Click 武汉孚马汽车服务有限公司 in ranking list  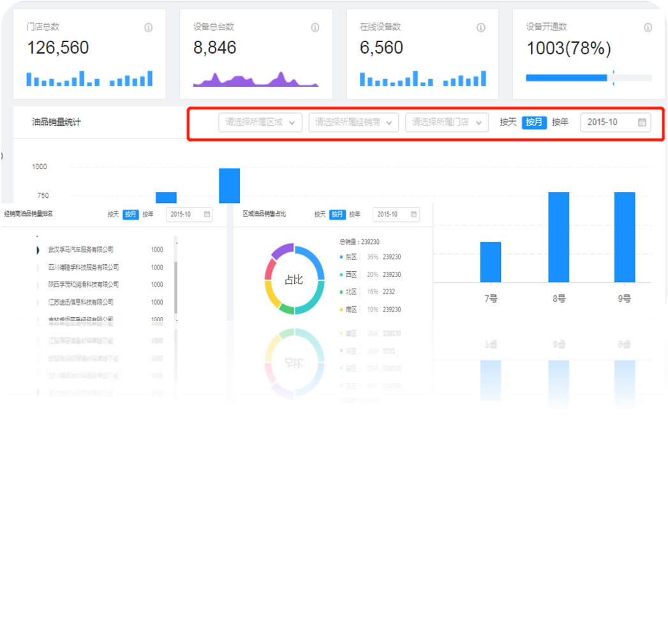click(x=81, y=250)
